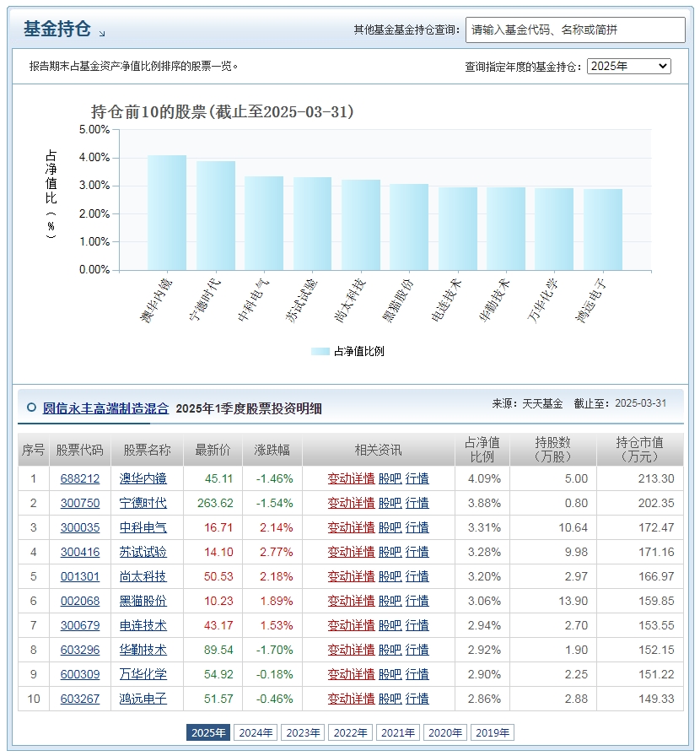Open 行情 for 中科电气

tap(417, 527)
